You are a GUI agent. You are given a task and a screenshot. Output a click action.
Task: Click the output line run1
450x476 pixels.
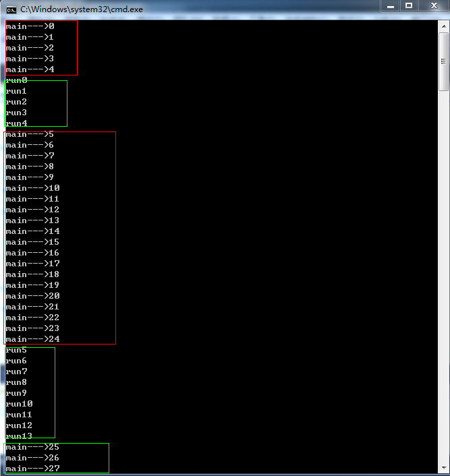[16, 91]
